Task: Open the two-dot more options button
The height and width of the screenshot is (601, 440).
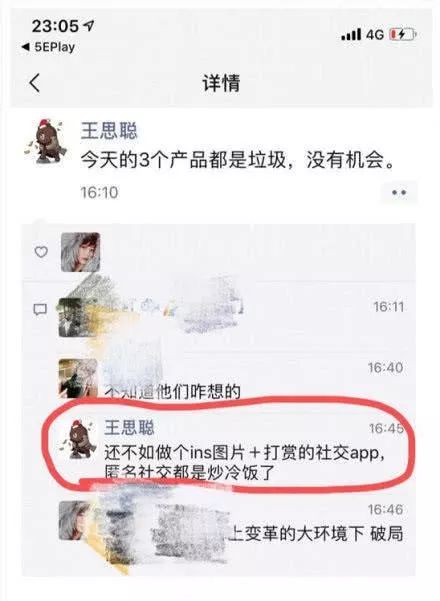Action: pyautogui.click(x=399, y=192)
